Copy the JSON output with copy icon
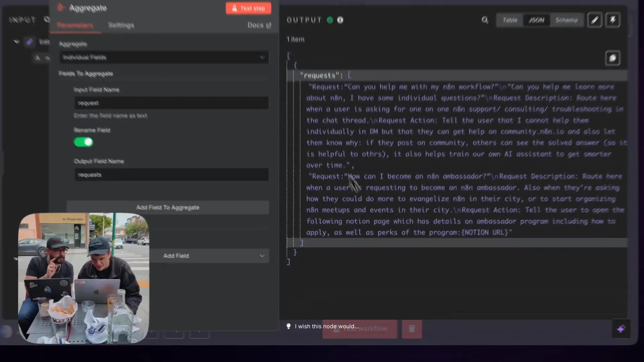Image resolution: width=644 pixels, height=362 pixels. 612,58
